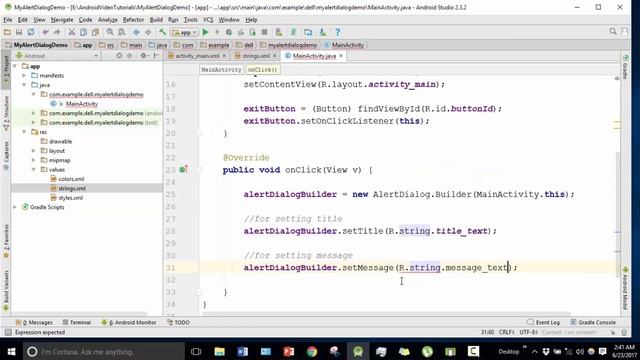
Task: Click the Find magnifier icon
Action: [110, 32]
